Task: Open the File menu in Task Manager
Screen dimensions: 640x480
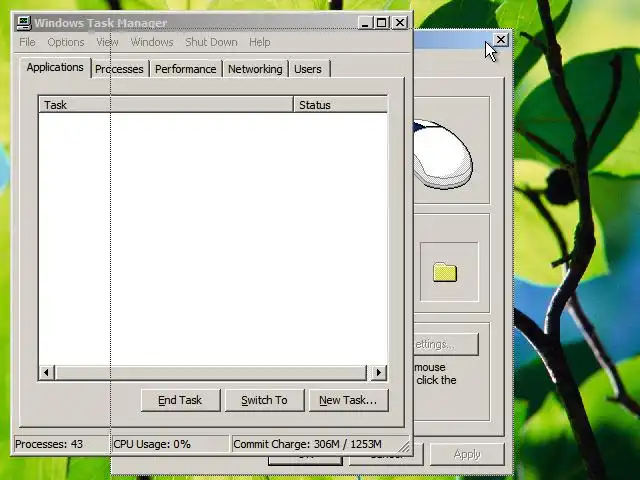Action: pyautogui.click(x=27, y=42)
